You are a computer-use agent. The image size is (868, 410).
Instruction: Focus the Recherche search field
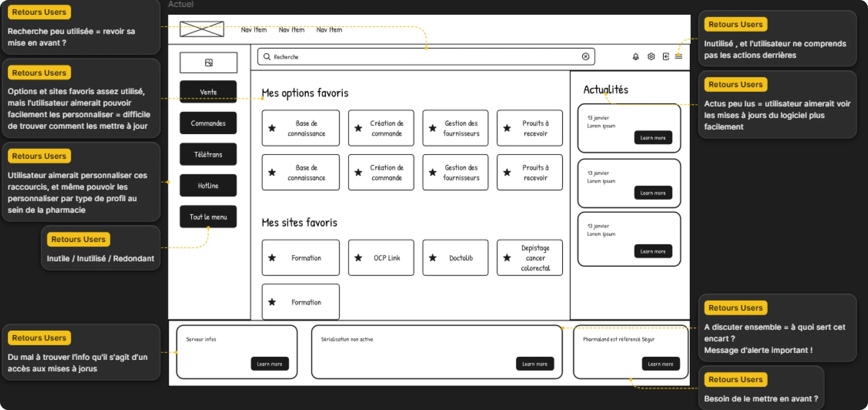click(x=426, y=56)
